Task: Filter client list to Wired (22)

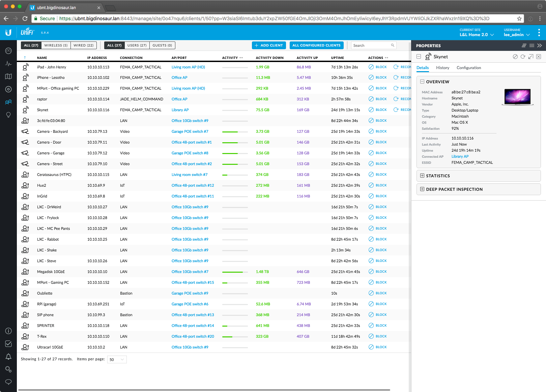Action: 83,46
